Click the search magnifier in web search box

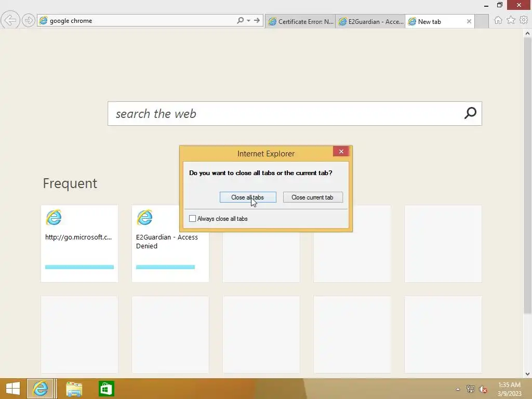coord(471,113)
